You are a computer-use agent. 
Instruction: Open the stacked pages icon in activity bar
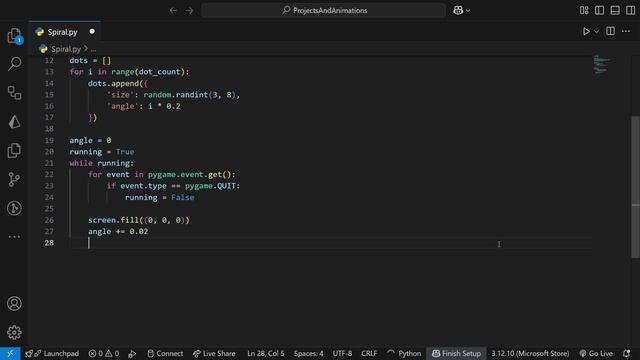(14, 151)
